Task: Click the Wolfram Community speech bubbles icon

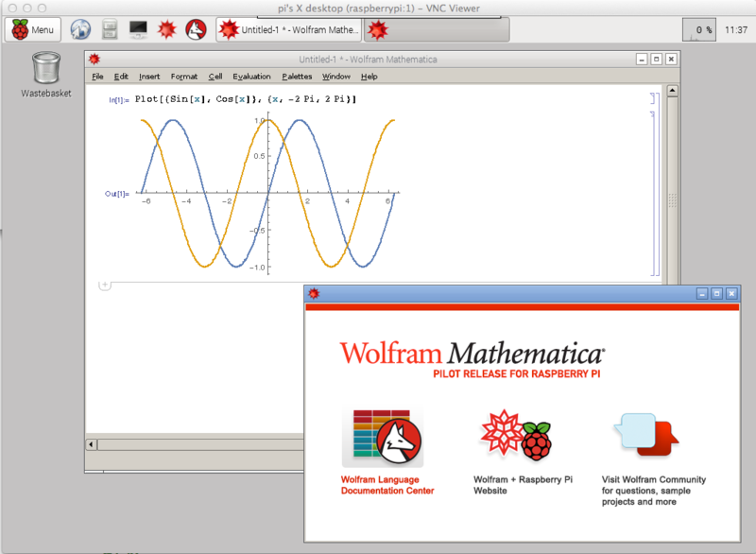Action: click(646, 434)
